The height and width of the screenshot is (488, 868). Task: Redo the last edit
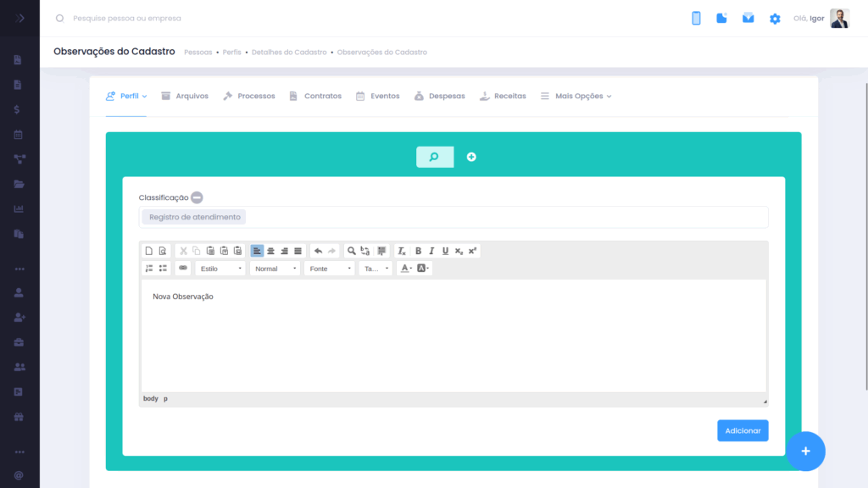click(331, 251)
